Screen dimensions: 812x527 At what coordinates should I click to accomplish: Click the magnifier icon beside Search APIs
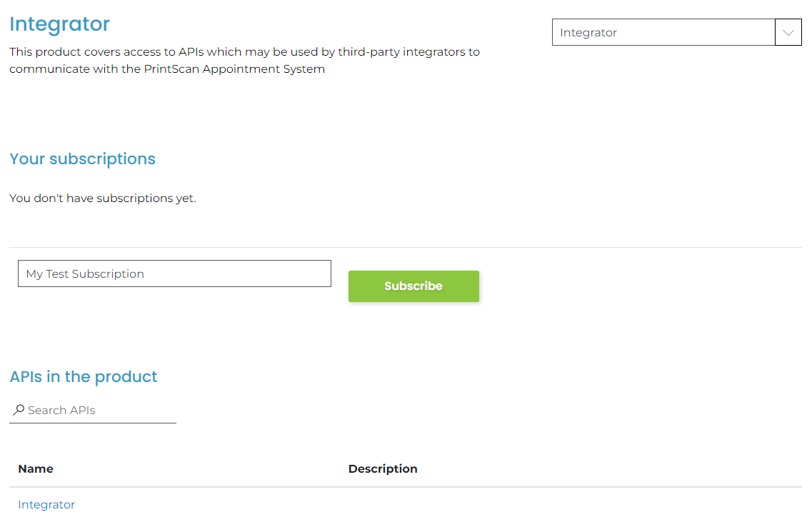tap(19, 410)
